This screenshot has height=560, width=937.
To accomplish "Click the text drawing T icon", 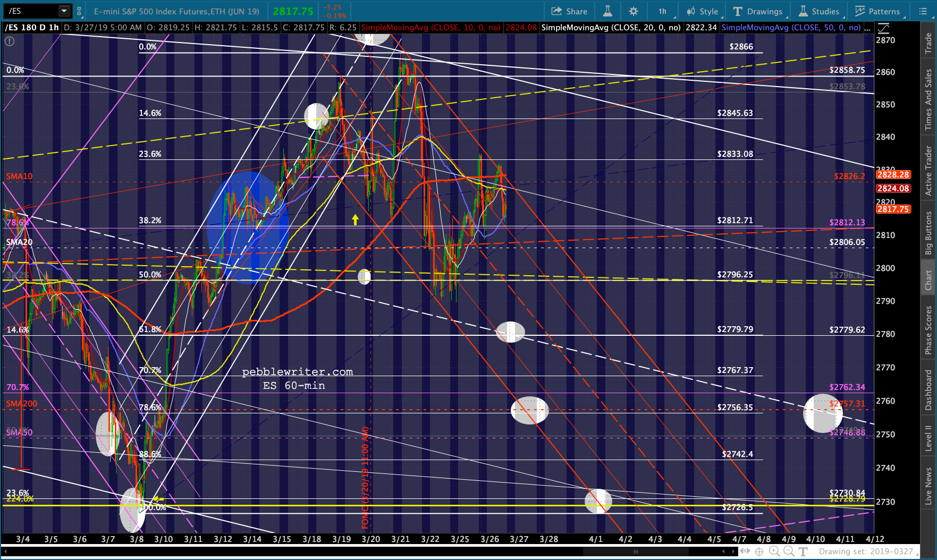I will point(803,551).
